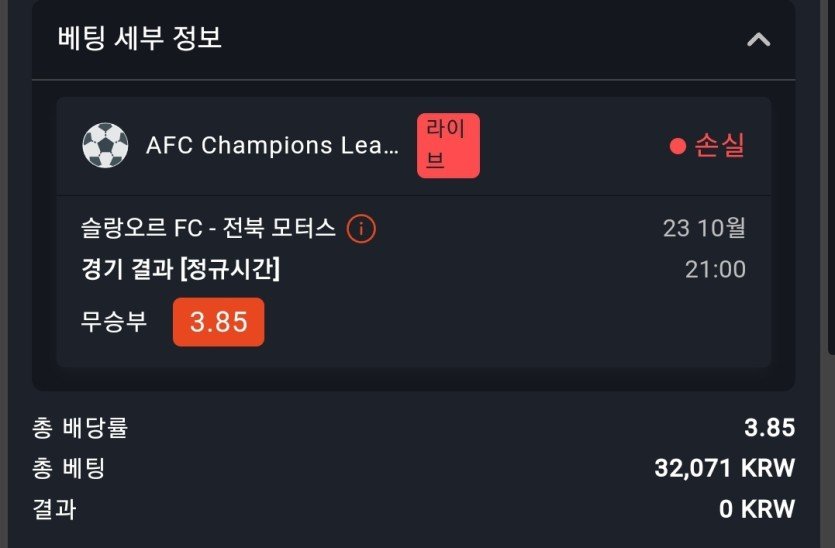Collapse the 베팅 세부 정보 section chevron
The image size is (835, 548).
[x=759, y=40]
